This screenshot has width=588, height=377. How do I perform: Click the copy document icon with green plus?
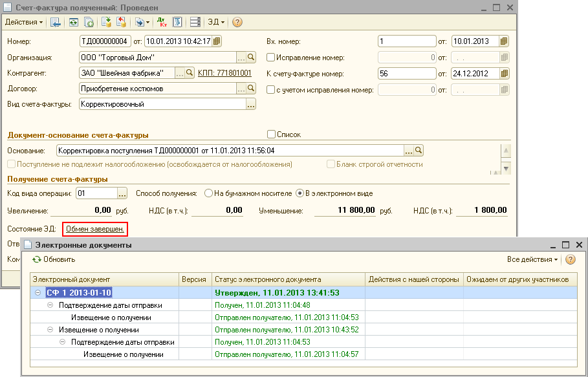[89, 22]
